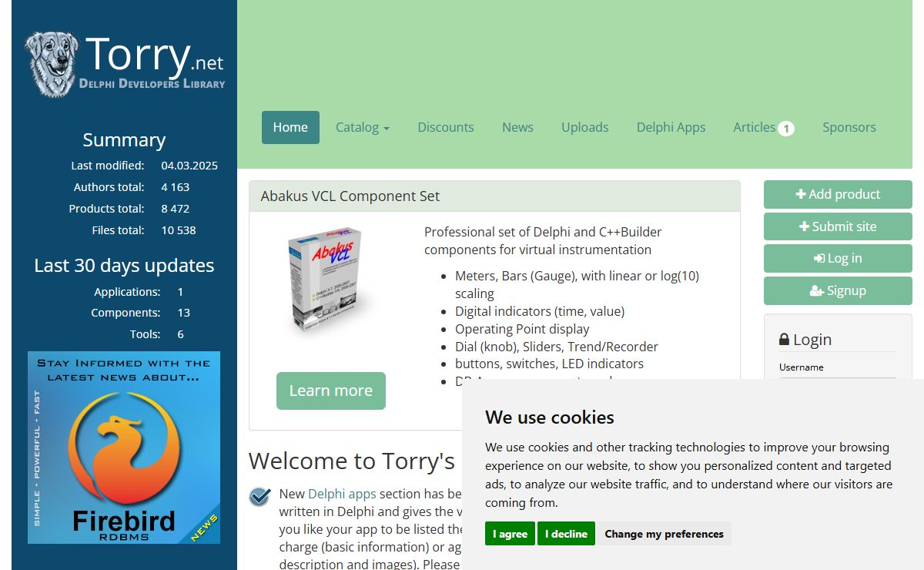Click Learn more about Abakus VCL
924x570 pixels.
click(331, 391)
